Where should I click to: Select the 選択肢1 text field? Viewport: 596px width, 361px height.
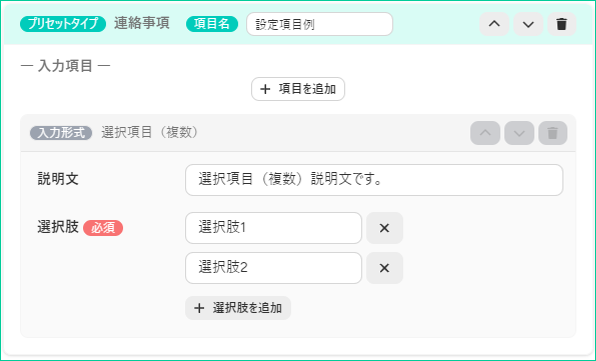273,228
